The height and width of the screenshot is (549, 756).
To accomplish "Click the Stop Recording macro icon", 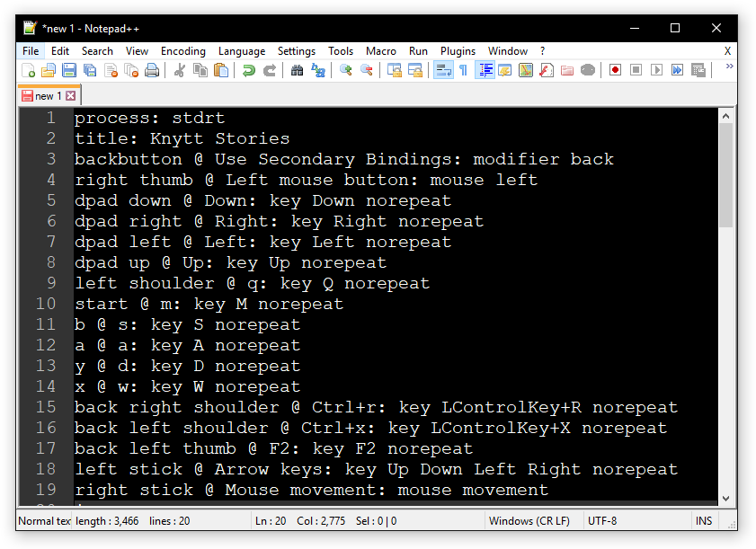I will (636, 70).
